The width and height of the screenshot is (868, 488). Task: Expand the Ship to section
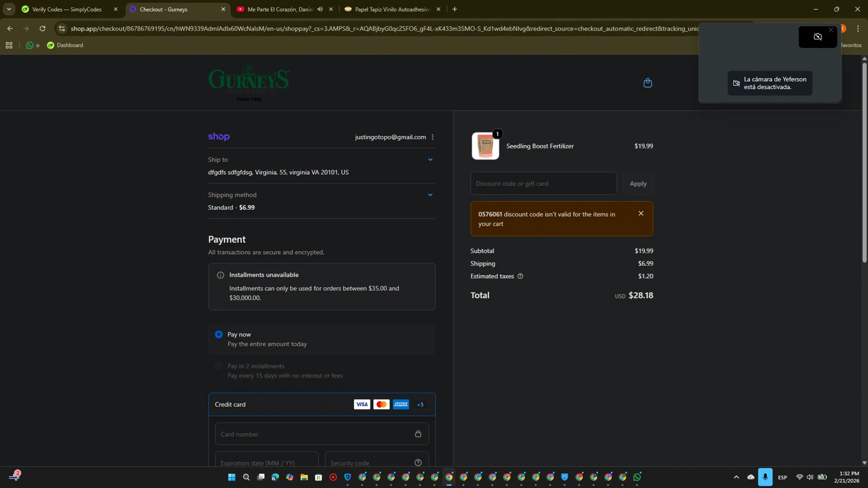click(x=430, y=160)
